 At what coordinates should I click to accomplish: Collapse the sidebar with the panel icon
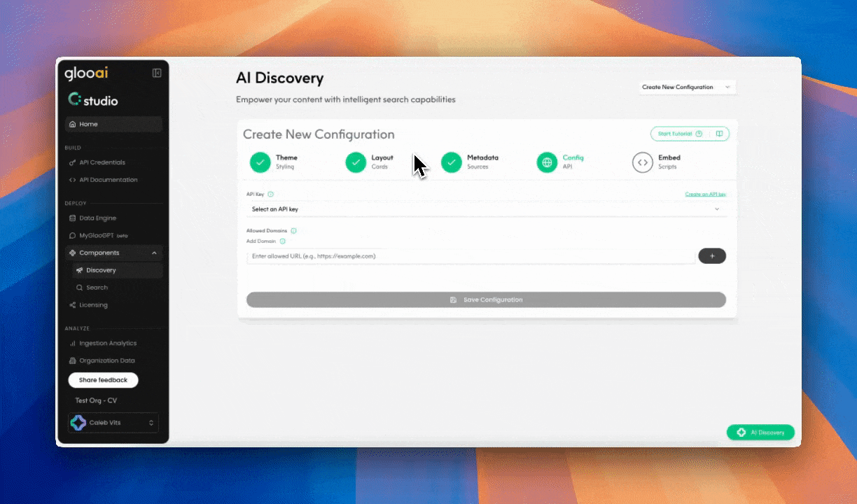click(x=157, y=73)
